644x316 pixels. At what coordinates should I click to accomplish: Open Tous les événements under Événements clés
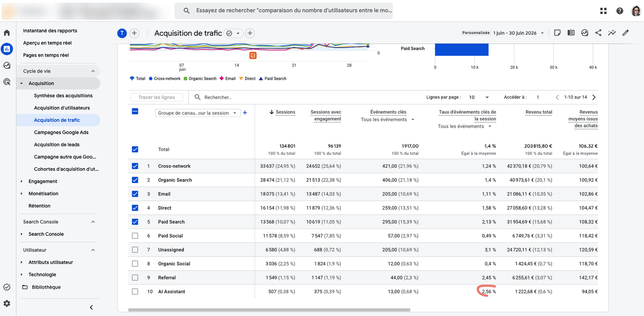click(388, 120)
